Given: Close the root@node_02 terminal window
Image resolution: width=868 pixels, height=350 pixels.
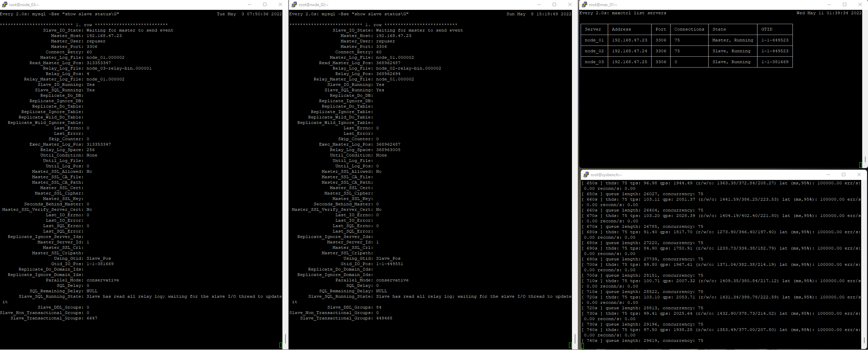Looking at the screenshot, I should (x=570, y=5).
